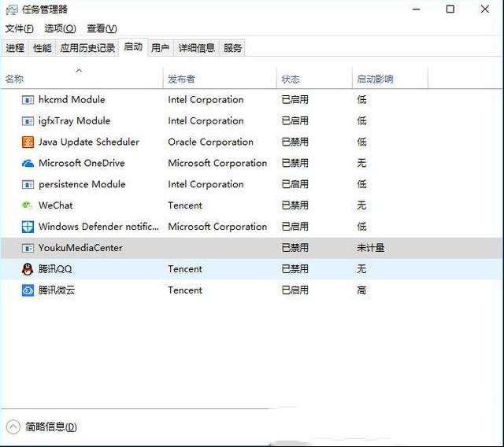Click Oracle Corporation publisher cell

pyautogui.click(x=210, y=142)
